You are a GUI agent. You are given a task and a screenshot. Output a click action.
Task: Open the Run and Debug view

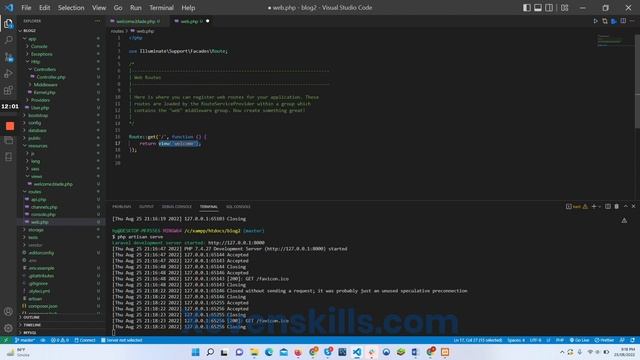[8, 74]
